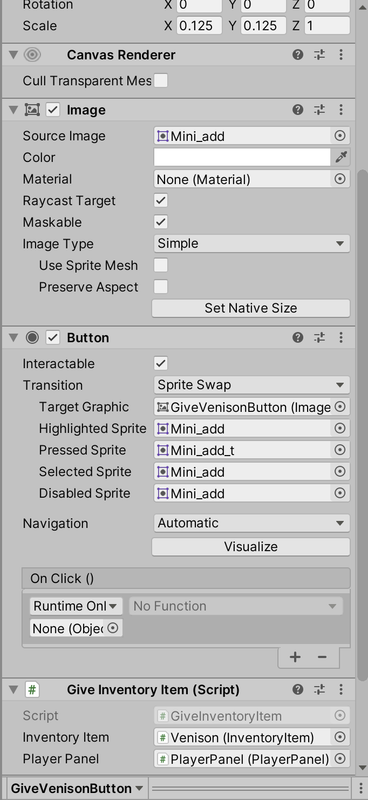368x800 pixels.
Task: Disable the Raycast Target checkbox
Action: coord(161,201)
